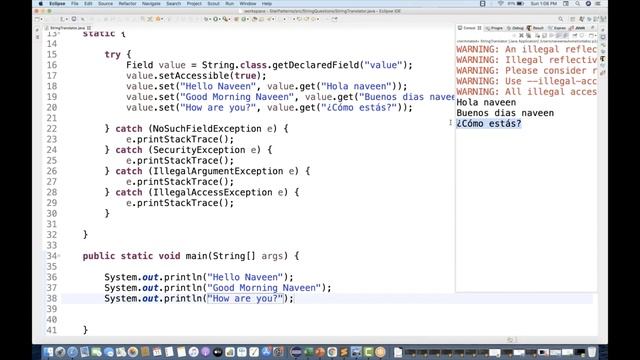This screenshot has width=640, height=360.
Task: Open the Project menu
Action: [x=194, y=4]
